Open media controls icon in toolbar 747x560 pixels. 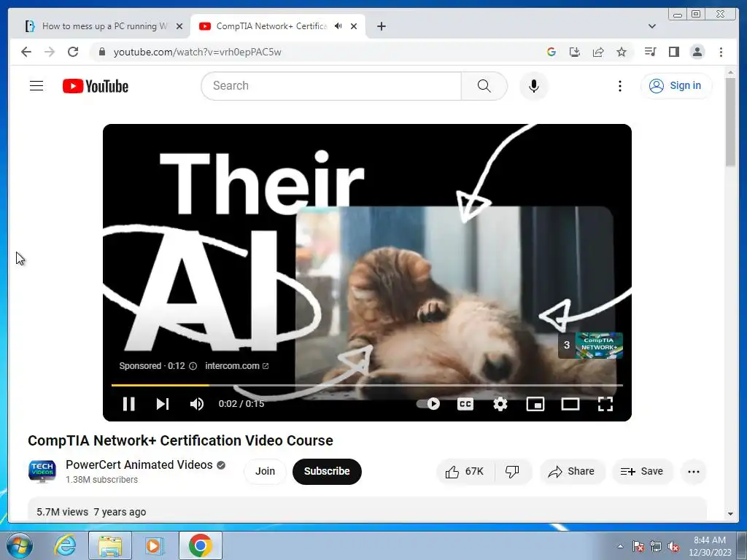pos(650,52)
